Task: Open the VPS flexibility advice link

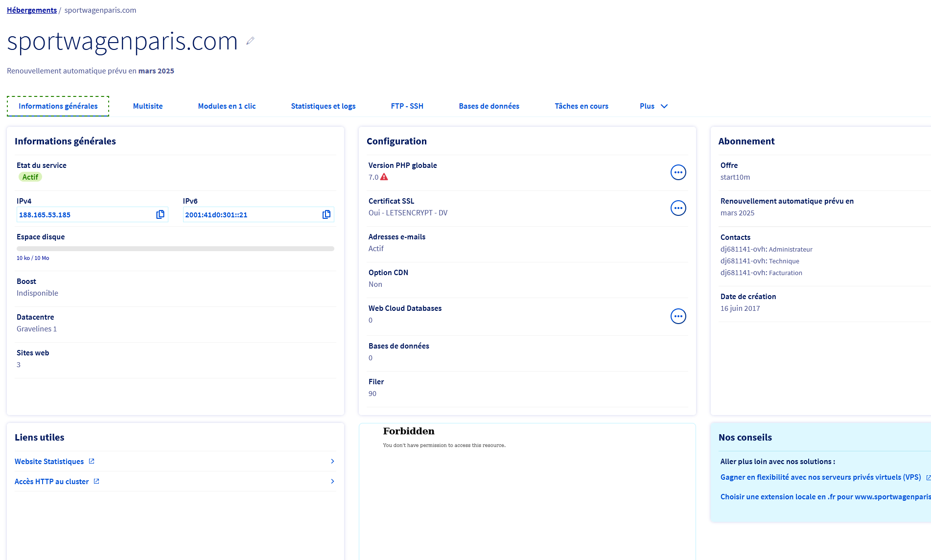Action: (820, 477)
